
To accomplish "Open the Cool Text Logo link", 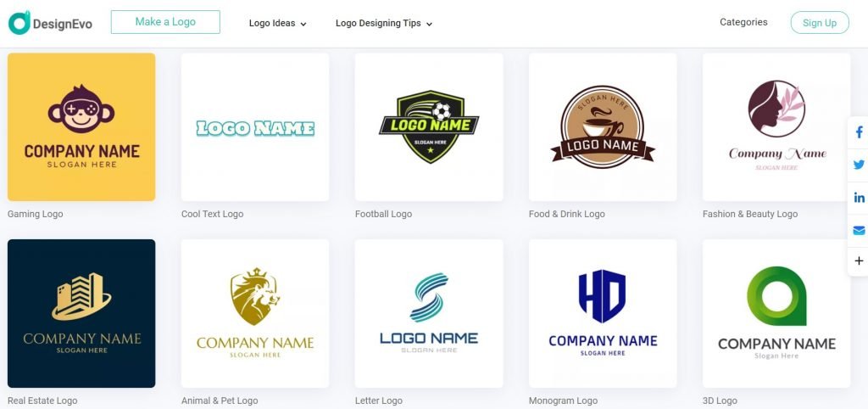I will point(212,214).
